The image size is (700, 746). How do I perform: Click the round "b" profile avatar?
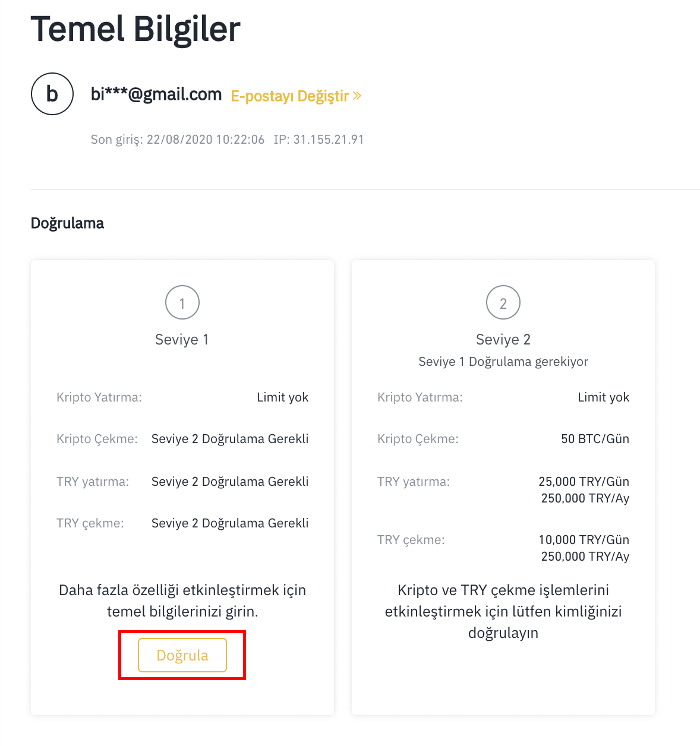52,94
